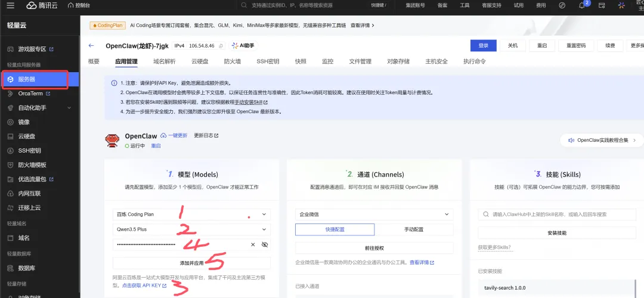The image size is (644, 298).
Task: Open the hamburger navigation menu
Action: [x=11, y=5]
